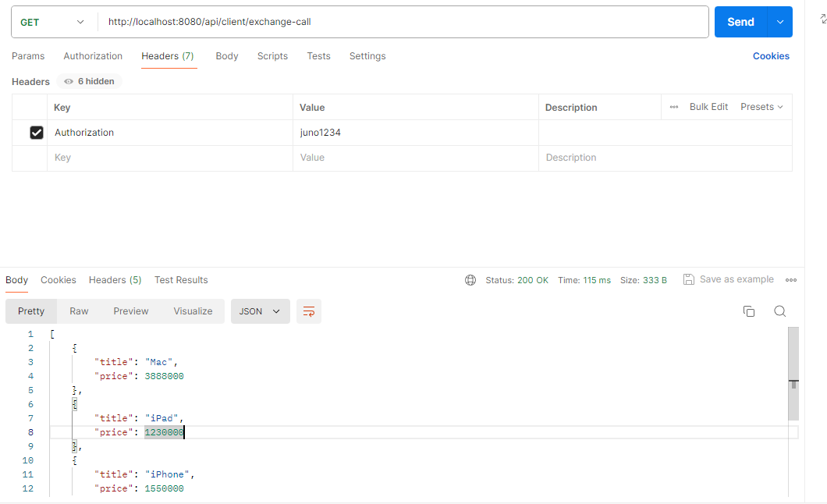Click the empty Description input field

coord(665,158)
